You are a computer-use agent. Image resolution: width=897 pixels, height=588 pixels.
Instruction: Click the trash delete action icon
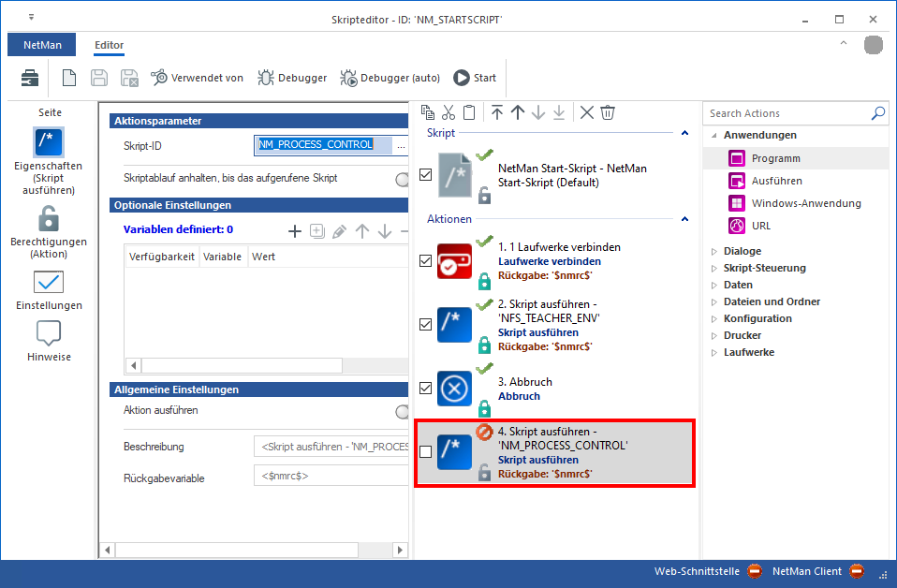608,112
